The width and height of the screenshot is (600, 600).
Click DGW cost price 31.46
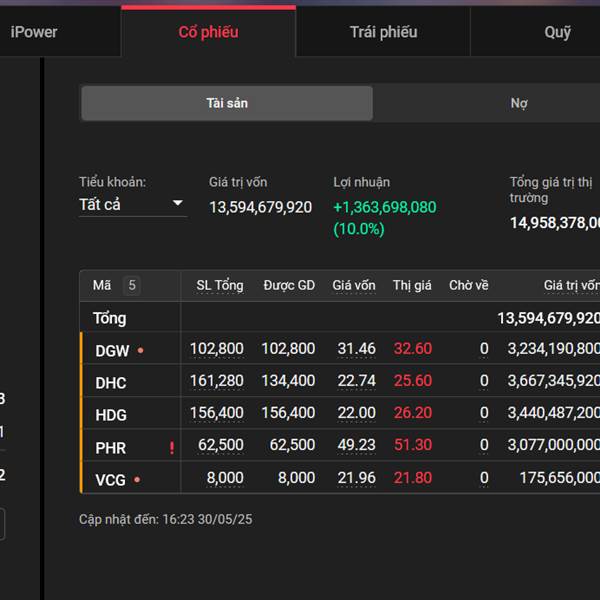point(357,349)
